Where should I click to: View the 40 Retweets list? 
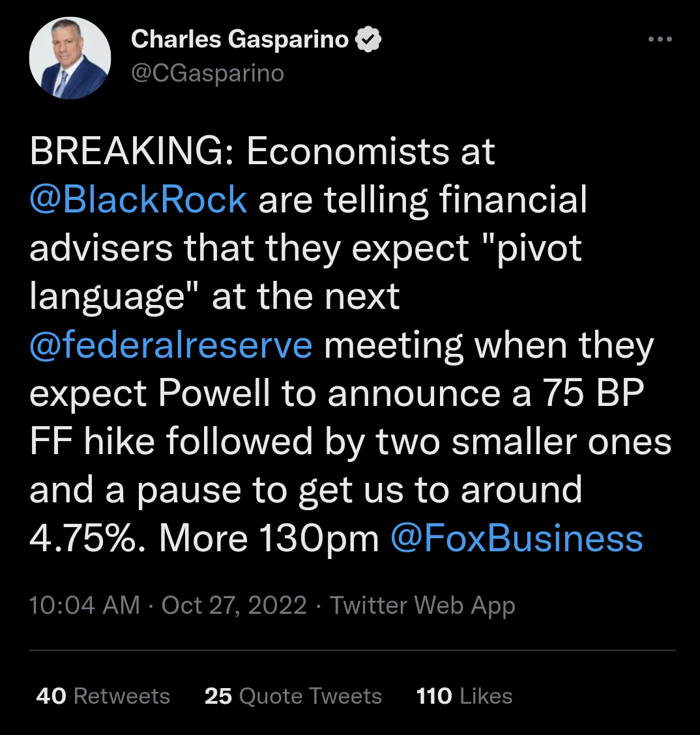[103, 696]
